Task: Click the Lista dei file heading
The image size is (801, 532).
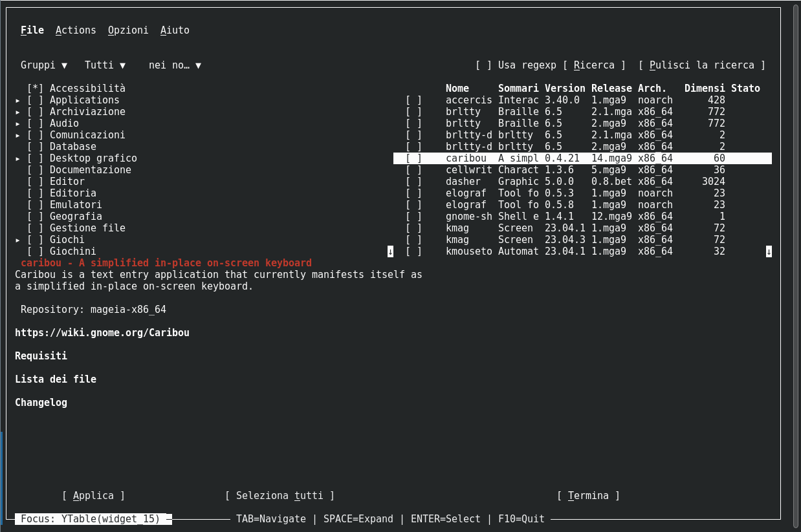Action: tap(56, 379)
